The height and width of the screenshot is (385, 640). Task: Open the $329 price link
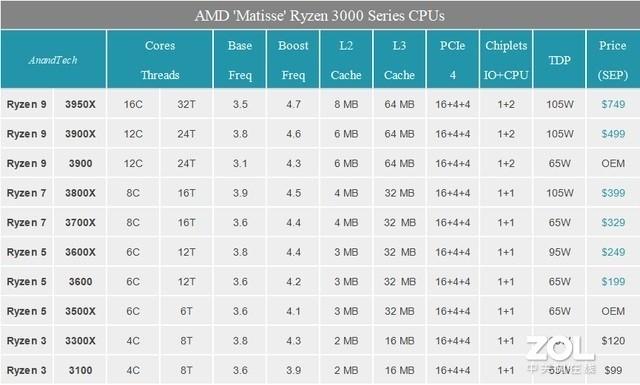(613, 223)
